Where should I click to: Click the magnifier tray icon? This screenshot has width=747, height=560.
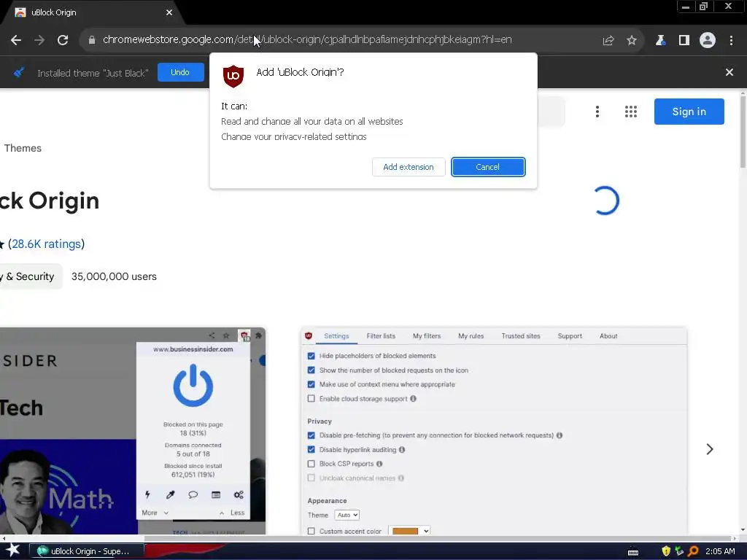point(693,551)
